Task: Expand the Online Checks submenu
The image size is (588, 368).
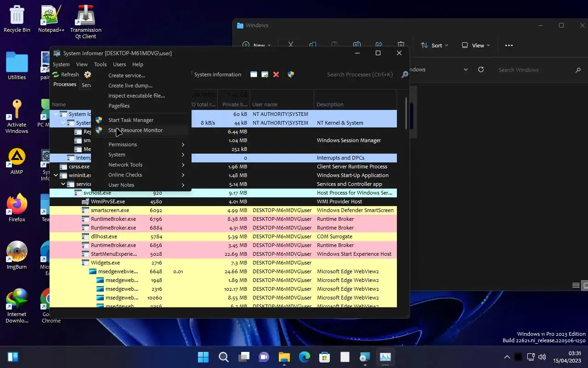Action: pyautogui.click(x=141, y=175)
